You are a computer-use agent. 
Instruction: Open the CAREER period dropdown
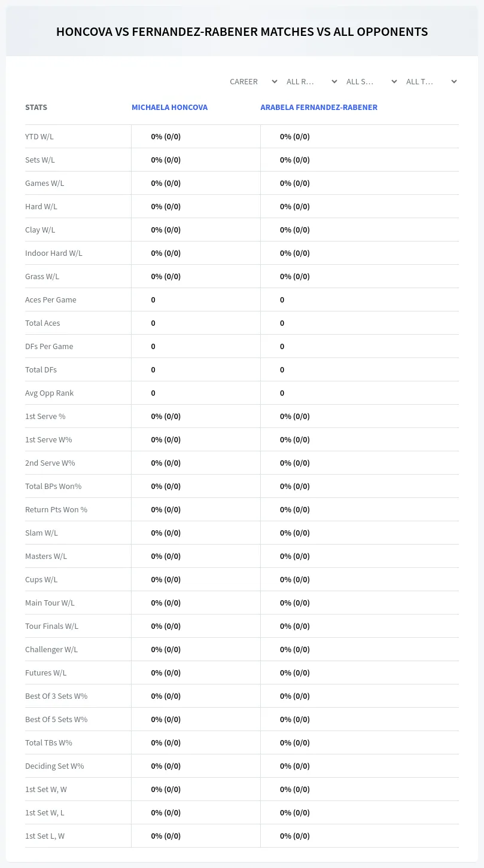coord(252,81)
